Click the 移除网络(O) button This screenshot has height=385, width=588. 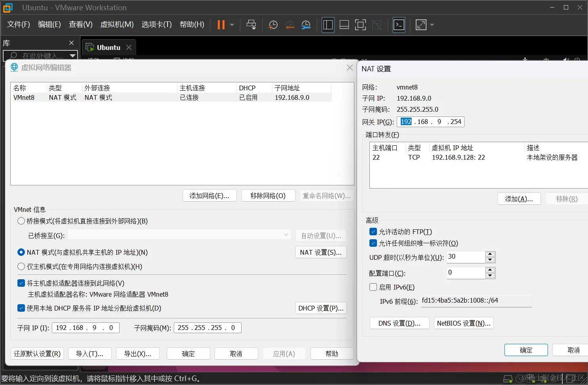click(268, 196)
